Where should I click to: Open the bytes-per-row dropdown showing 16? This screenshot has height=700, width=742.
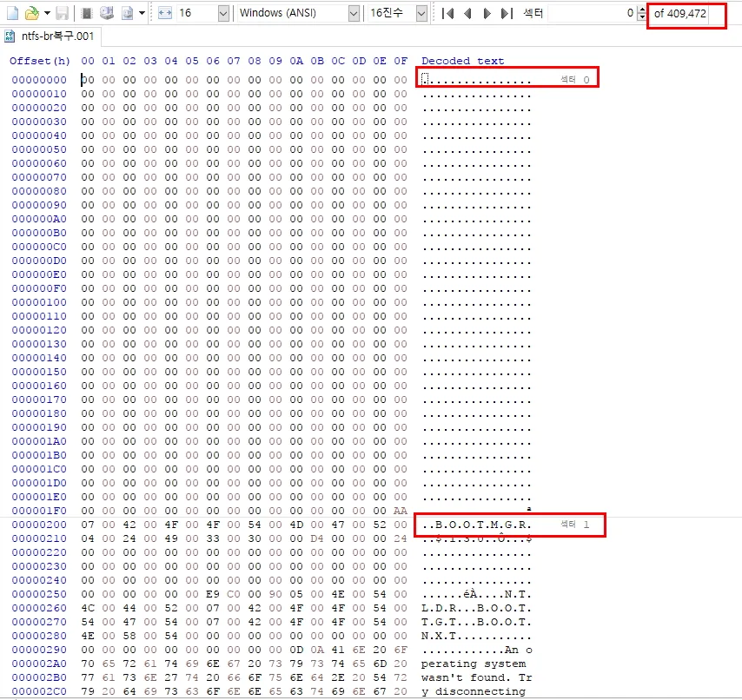222,12
